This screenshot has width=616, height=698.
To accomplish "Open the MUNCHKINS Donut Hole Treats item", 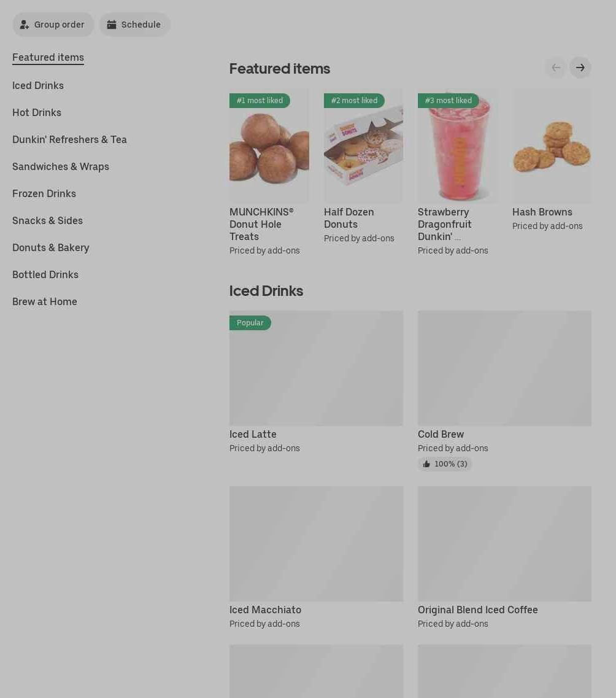I will 269,173.
